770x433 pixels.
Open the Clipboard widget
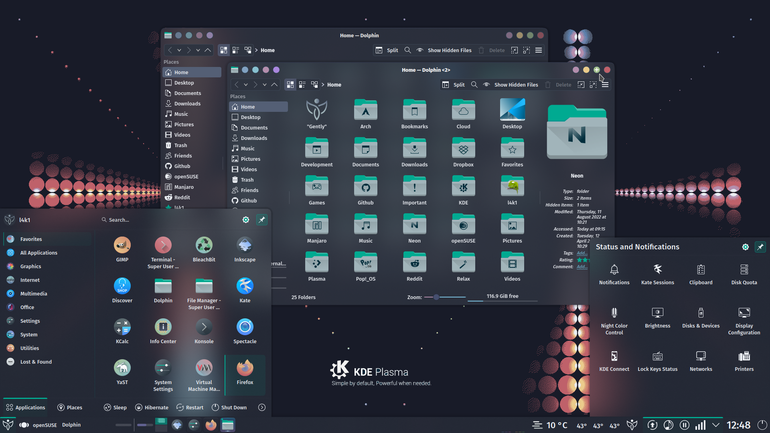pyautogui.click(x=700, y=274)
